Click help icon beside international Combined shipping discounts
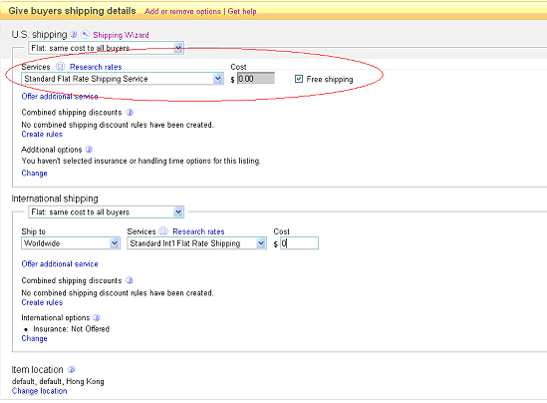Viewport: 547px width, 403px height. pos(129,280)
